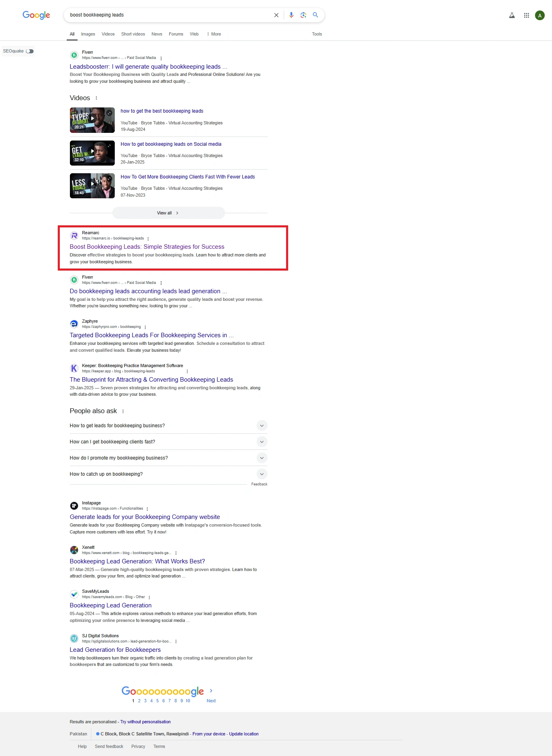Click the Keeper site favicon
The width and height of the screenshot is (552, 756).
pyautogui.click(x=74, y=368)
